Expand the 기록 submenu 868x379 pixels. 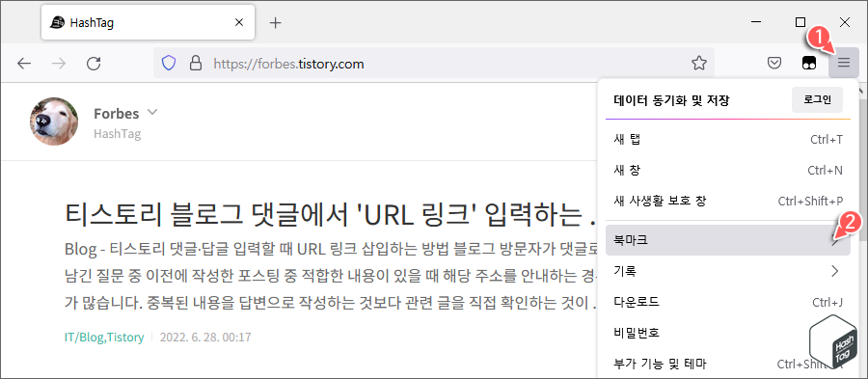click(728, 271)
